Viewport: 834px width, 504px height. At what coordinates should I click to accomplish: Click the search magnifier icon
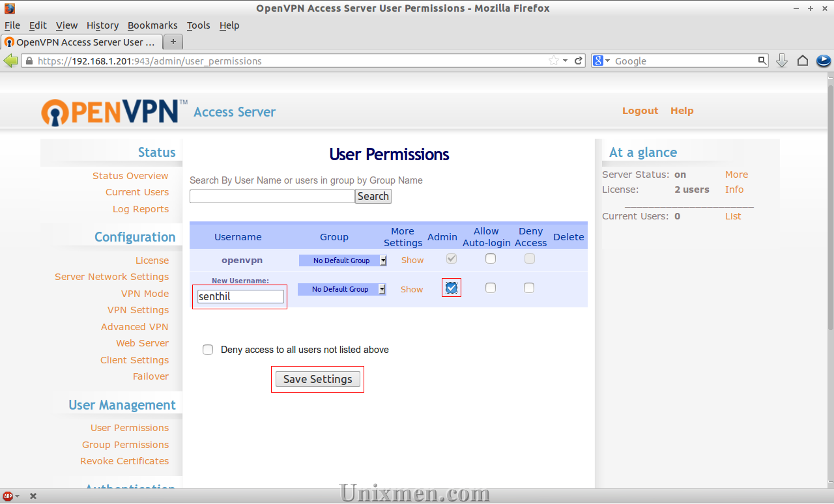762,61
